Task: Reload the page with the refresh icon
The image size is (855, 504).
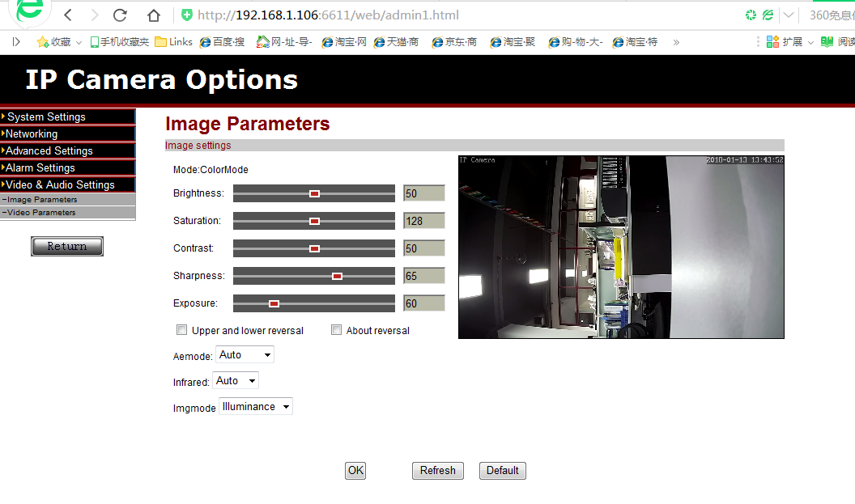Action: pyautogui.click(x=120, y=15)
